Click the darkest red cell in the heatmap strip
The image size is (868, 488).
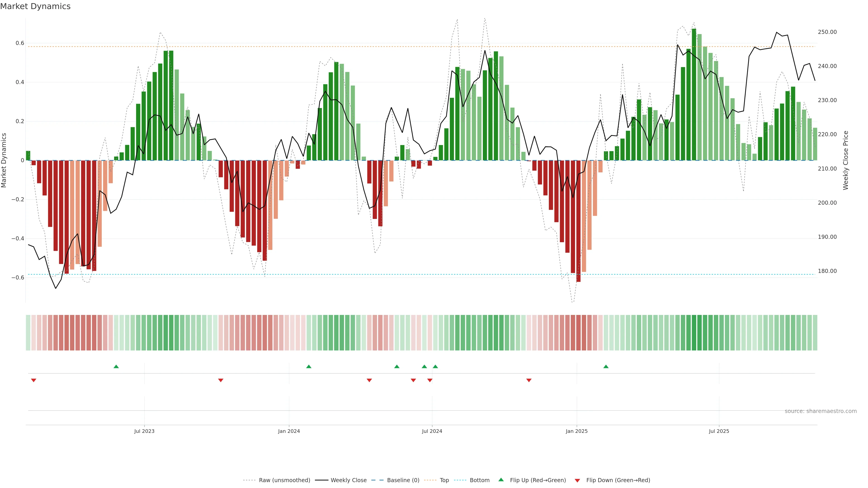click(x=578, y=333)
